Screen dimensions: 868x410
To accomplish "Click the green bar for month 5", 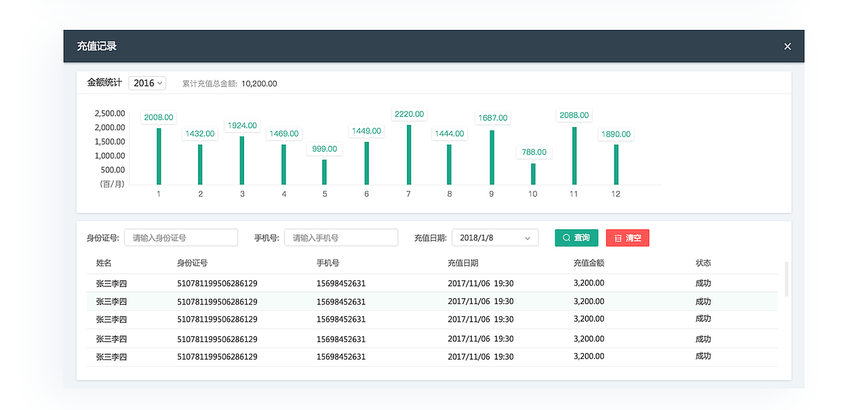I will [324, 172].
